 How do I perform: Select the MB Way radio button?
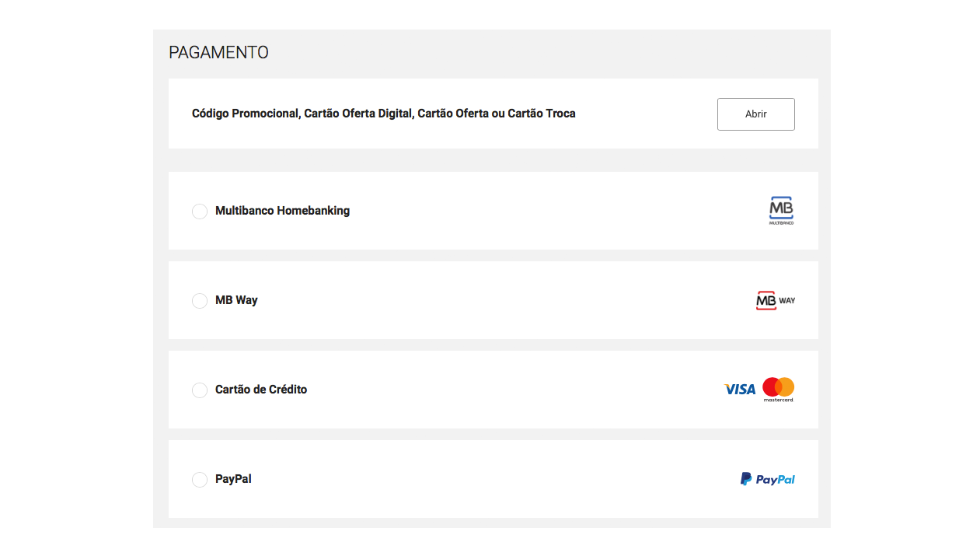[x=200, y=301]
